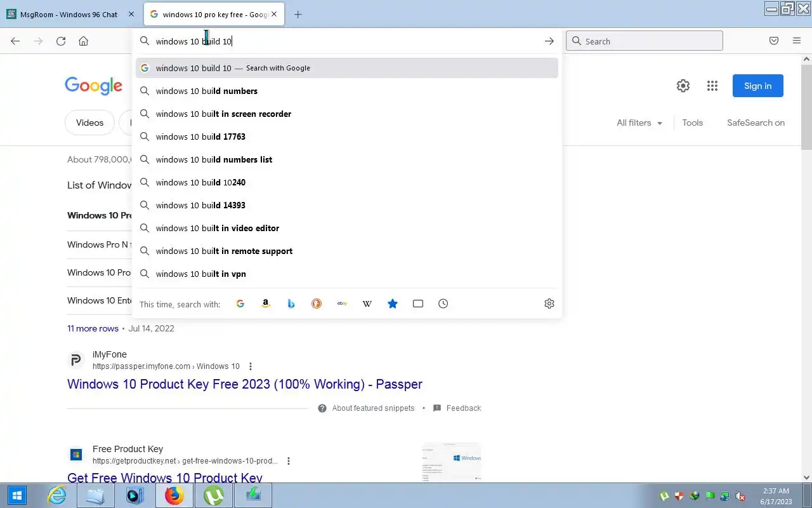This screenshot has width=812, height=508.
Task: Choose suggestion 'windows 10 build 17763'
Action: click(347, 137)
